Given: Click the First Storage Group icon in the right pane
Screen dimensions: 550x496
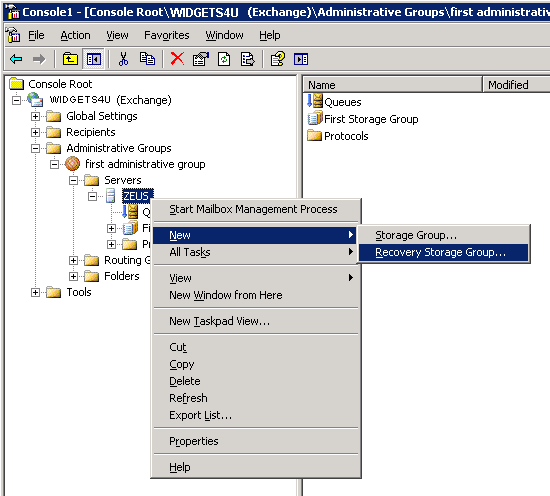Looking at the screenshot, I should tap(315, 118).
